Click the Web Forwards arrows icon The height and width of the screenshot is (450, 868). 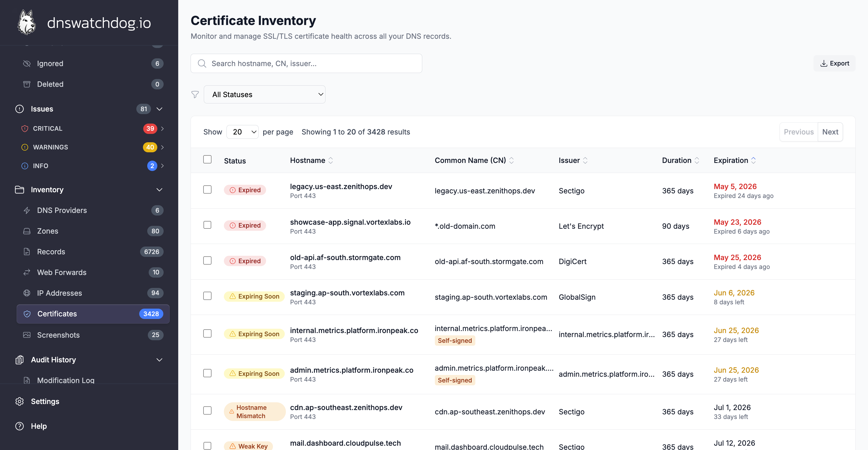(x=27, y=272)
